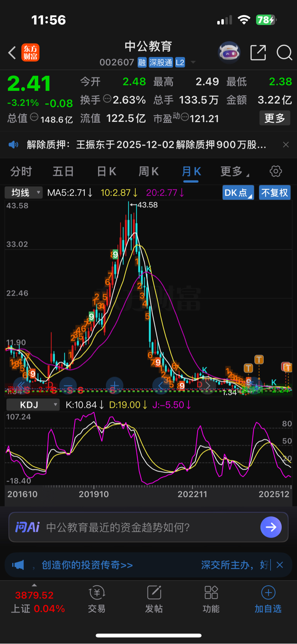Viewport: 297px width, 644px height.
Task: Switch to 日K tab
Action: [x=106, y=171]
